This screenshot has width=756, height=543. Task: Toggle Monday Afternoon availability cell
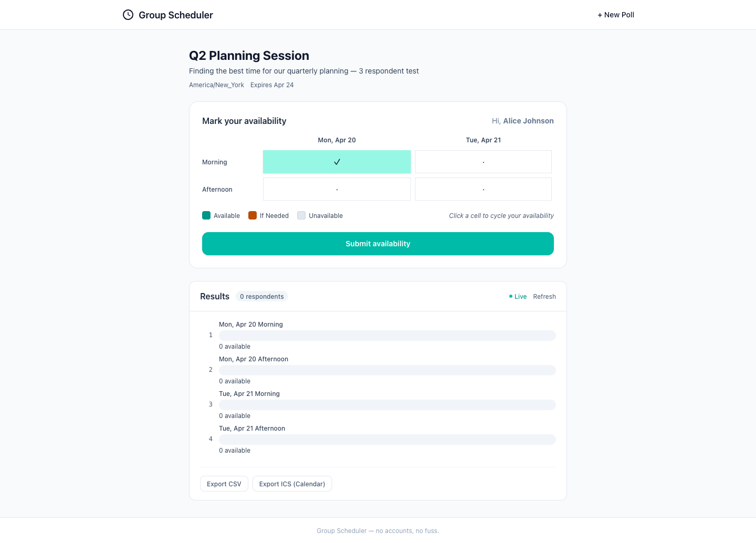click(x=337, y=189)
